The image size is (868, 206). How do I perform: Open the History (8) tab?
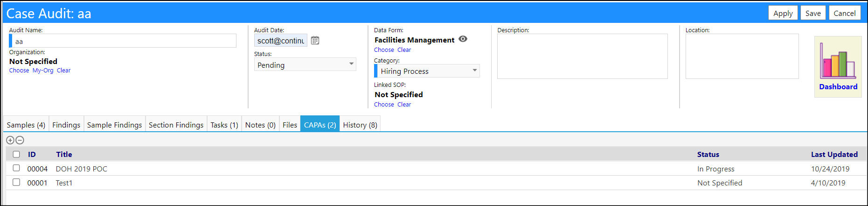360,125
